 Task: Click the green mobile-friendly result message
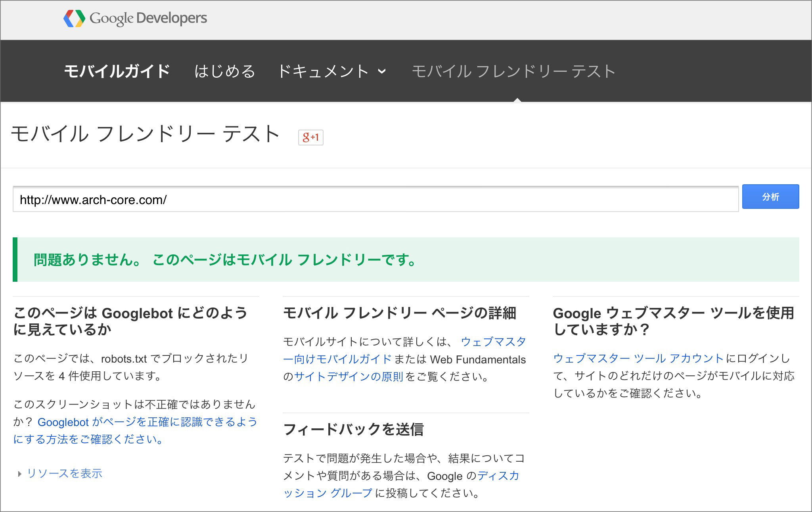point(406,260)
